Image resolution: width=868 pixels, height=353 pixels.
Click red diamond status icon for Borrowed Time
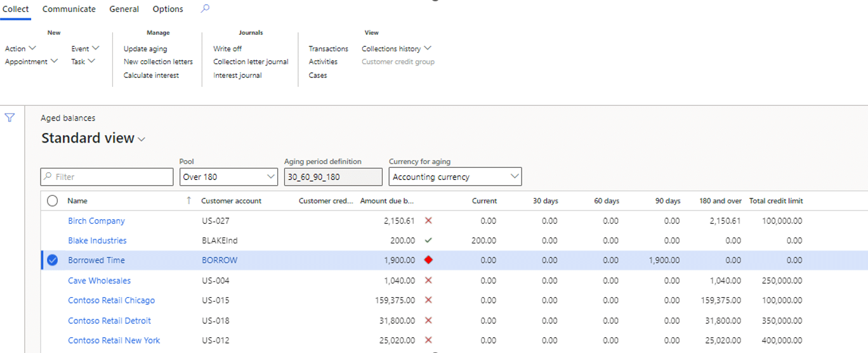428,260
